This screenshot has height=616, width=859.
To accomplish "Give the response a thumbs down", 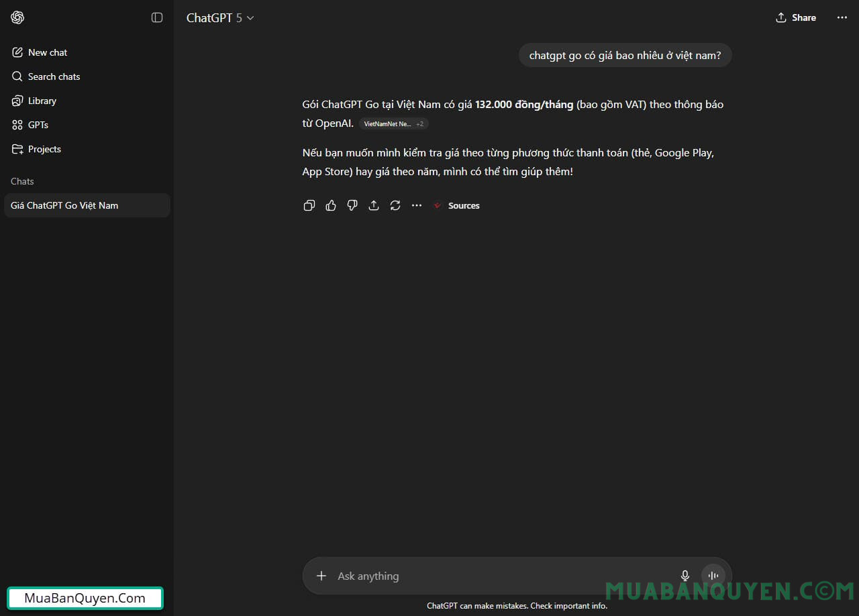I will point(352,205).
